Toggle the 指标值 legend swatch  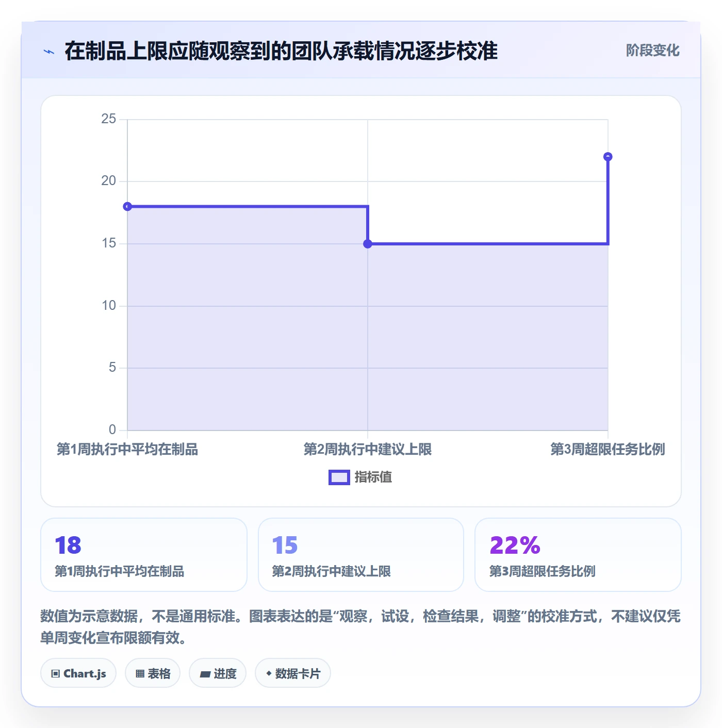(339, 477)
